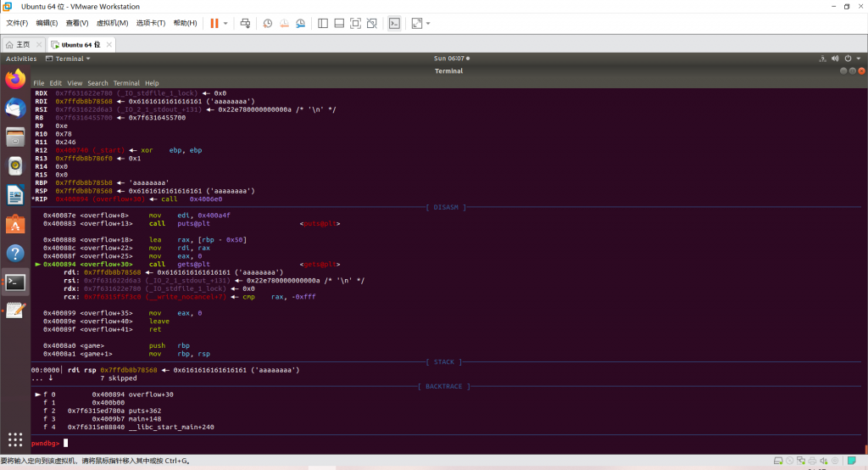868x470 pixels.
Task: Click the printer status bar icon
Action: click(812, 461)
